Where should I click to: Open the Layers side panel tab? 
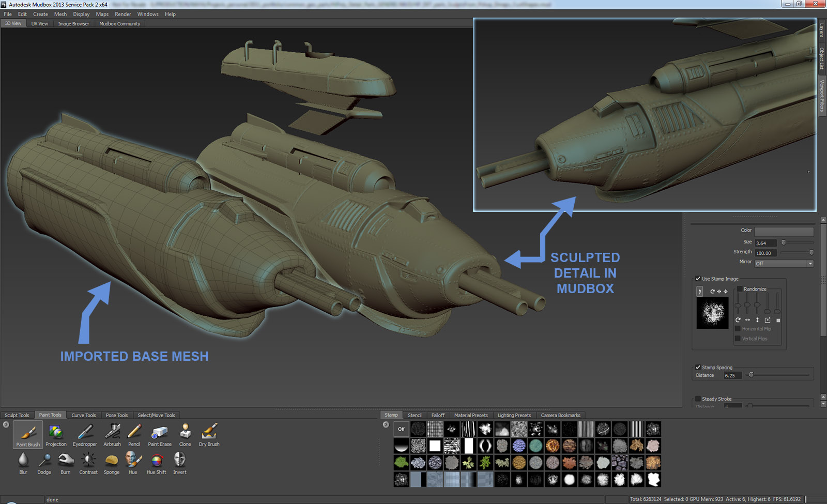822,30
